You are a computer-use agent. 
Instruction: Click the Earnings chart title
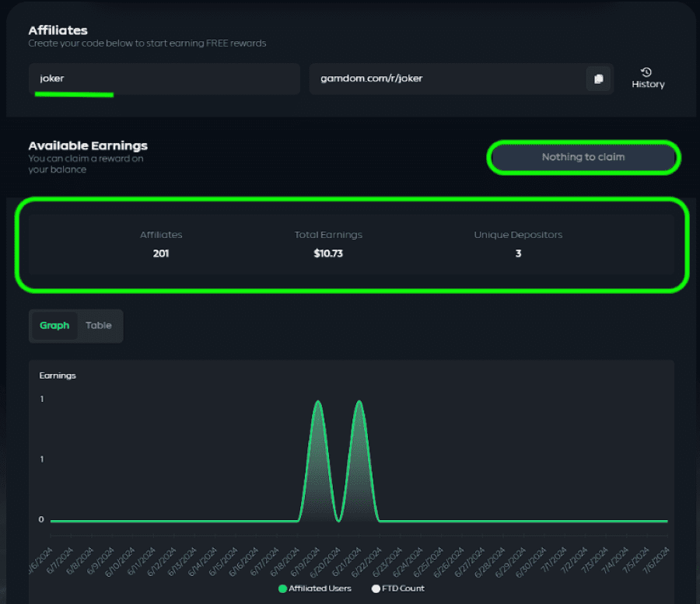[x=58, y=375]
